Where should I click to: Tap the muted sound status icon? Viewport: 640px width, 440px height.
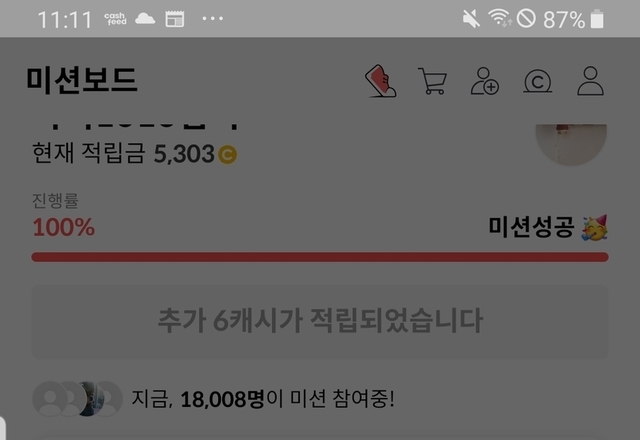(471, 19)
